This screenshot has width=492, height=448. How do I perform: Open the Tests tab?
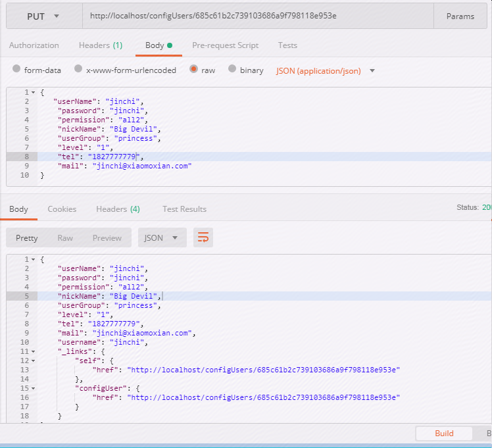287,45
